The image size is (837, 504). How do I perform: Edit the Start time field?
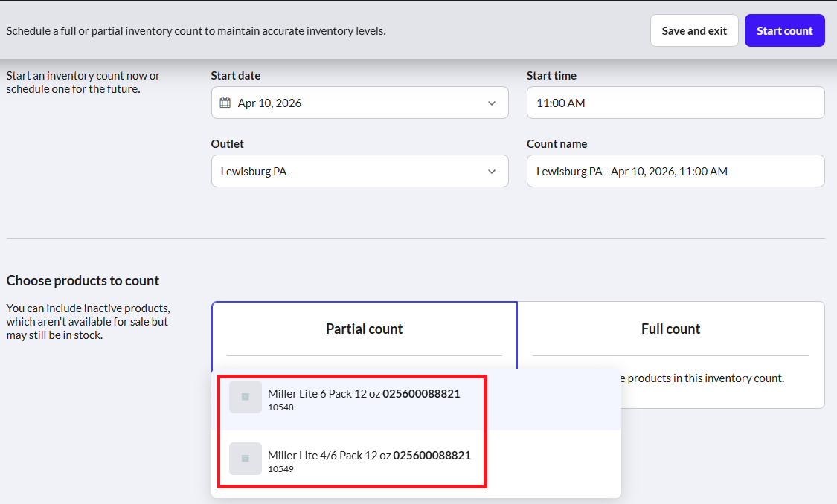coord(676,103)
